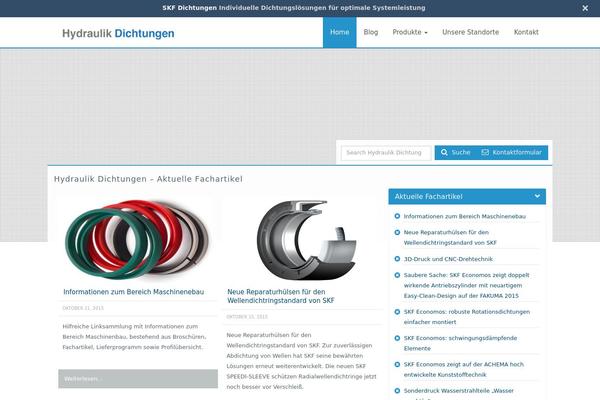Image resolution: width=600 pixels, height=400 pixels.
Task: Click bullet icon beside schwingungsdämpfende Elemente entry
Action: pos(397,338)
